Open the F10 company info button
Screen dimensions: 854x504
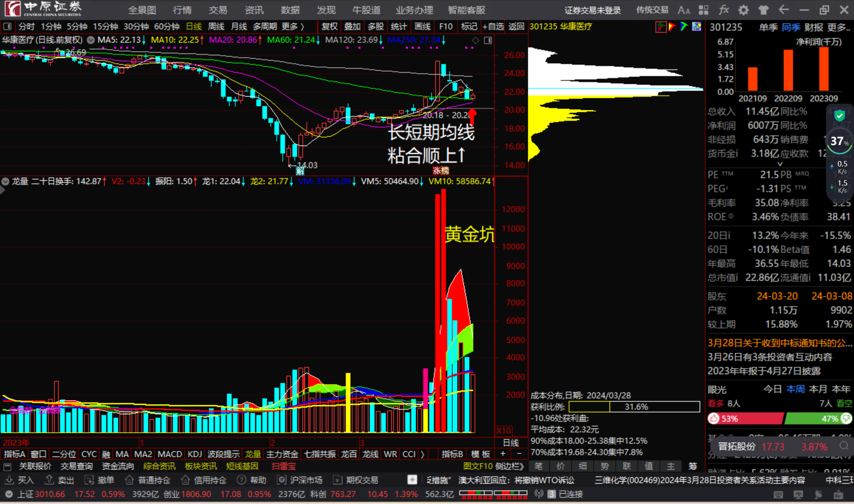click(446, 27)
